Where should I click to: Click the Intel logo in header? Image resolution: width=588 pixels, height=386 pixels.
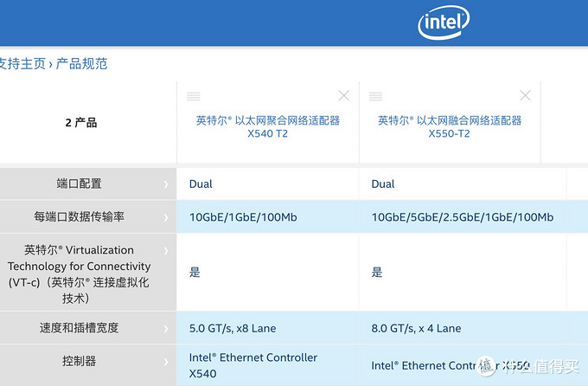pyautogui.click(x=444, y=23)
